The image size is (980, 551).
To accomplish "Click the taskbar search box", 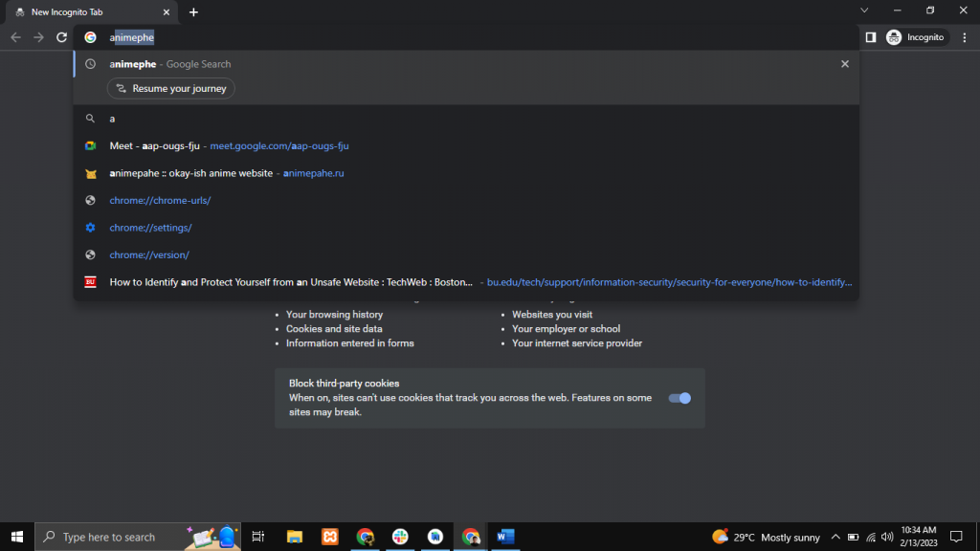I will pos(138,537).
